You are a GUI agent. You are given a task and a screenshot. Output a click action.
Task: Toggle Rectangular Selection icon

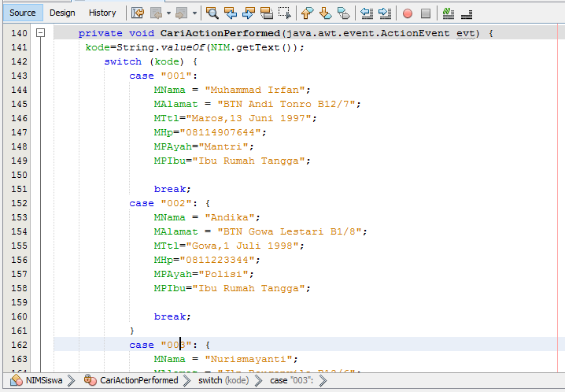point(285,13)
